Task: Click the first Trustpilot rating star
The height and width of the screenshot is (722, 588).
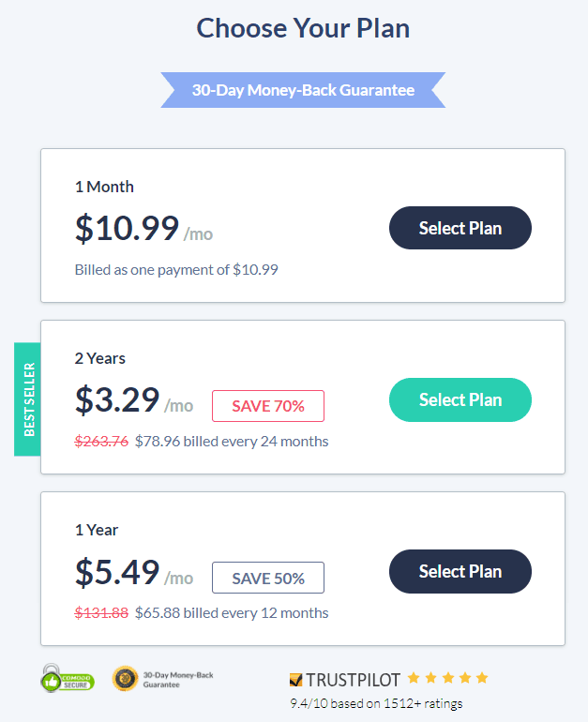Action: coord(414,678)
